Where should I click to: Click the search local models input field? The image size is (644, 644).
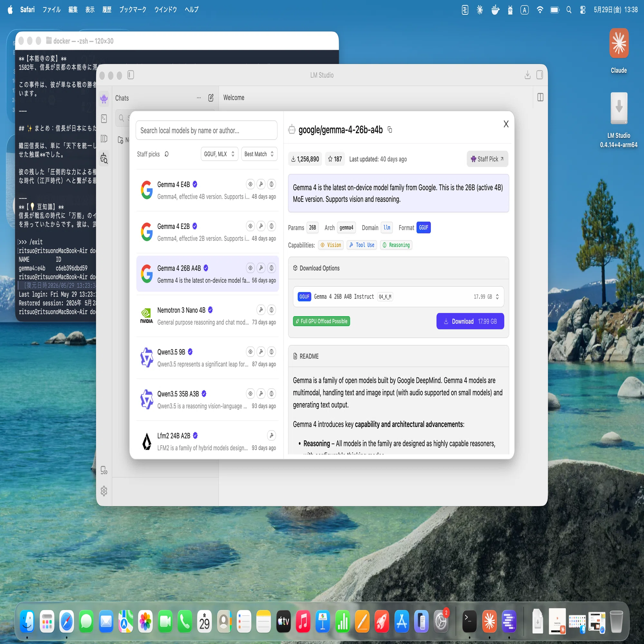pos(206,130)
